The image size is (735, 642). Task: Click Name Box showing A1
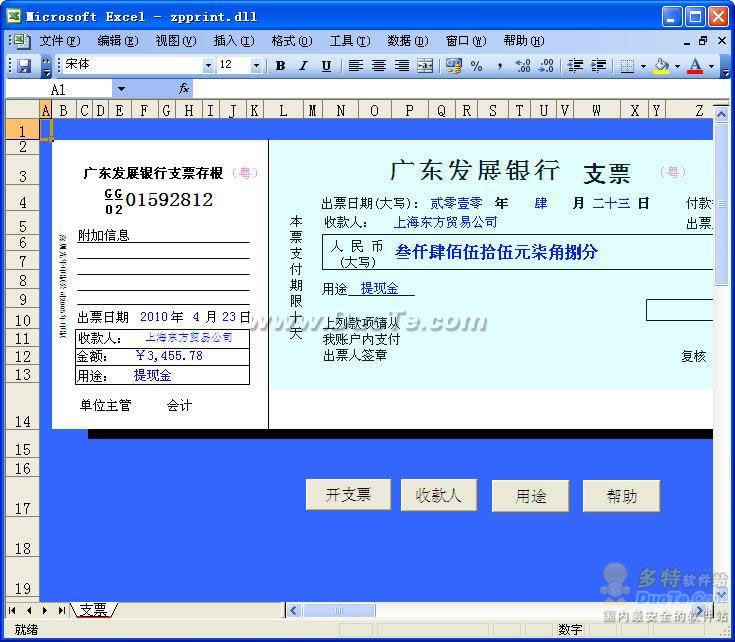(x=59, y=89)
